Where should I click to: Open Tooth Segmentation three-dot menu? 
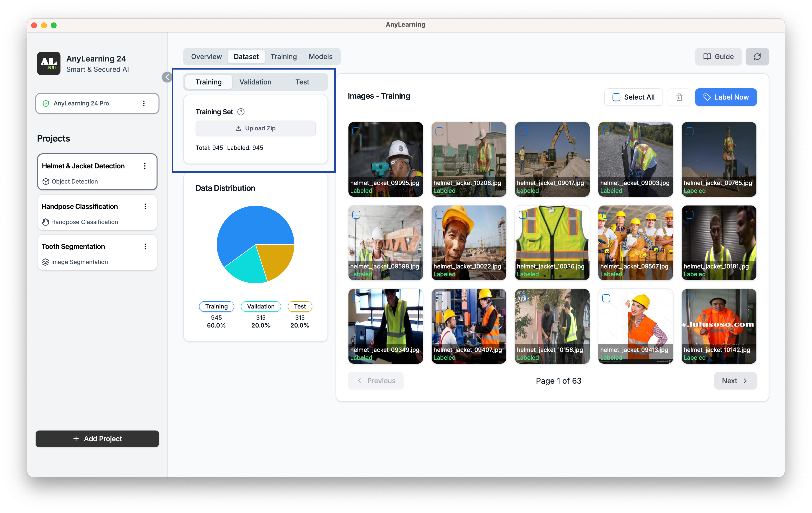[x=145, y=247]
